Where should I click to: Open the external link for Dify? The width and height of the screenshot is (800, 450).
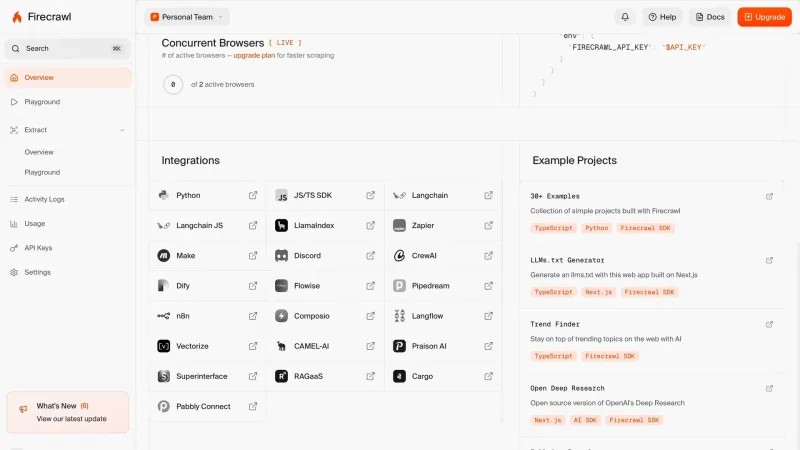click(253, 286)
